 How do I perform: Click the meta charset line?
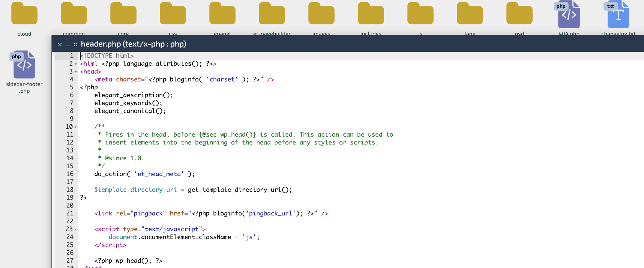pos(184,80)
